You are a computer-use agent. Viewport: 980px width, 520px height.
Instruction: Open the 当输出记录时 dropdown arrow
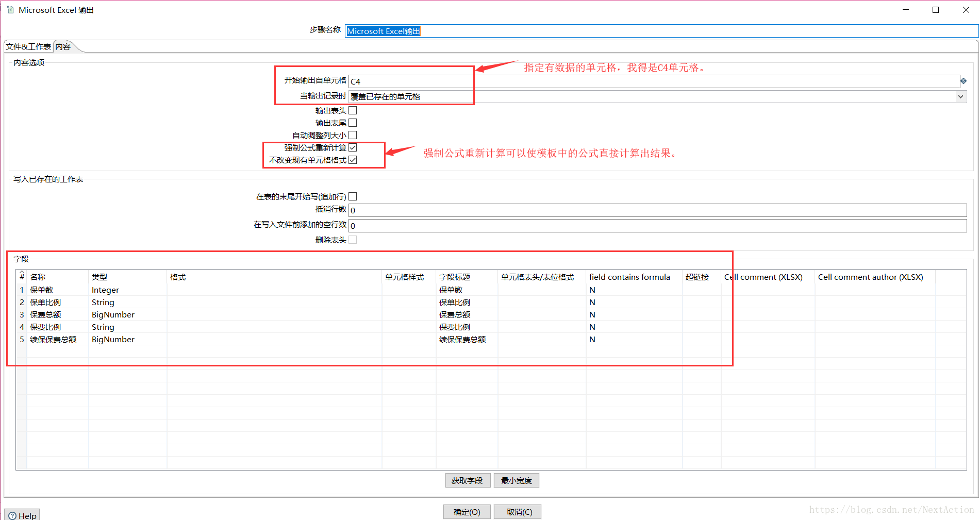[960, 96]
